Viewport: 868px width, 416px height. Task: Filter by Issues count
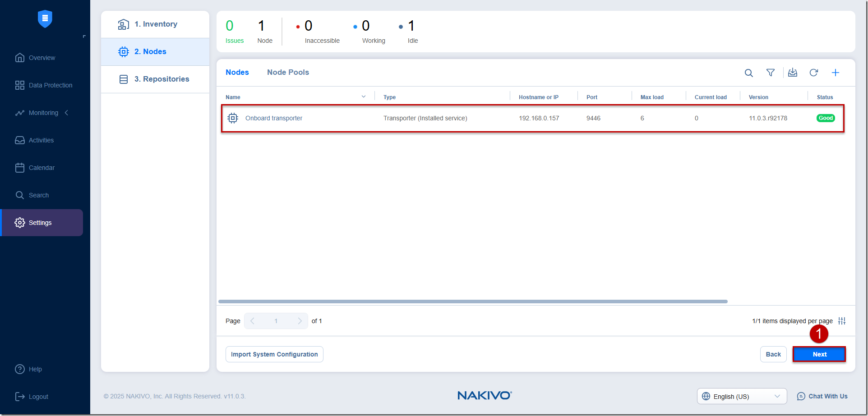(235, 32)
